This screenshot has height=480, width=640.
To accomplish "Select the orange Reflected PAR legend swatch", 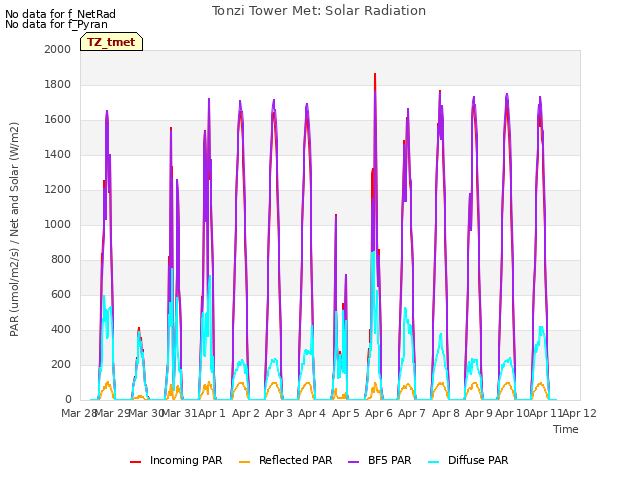I will pyautogui.click(x=244, y=462).
